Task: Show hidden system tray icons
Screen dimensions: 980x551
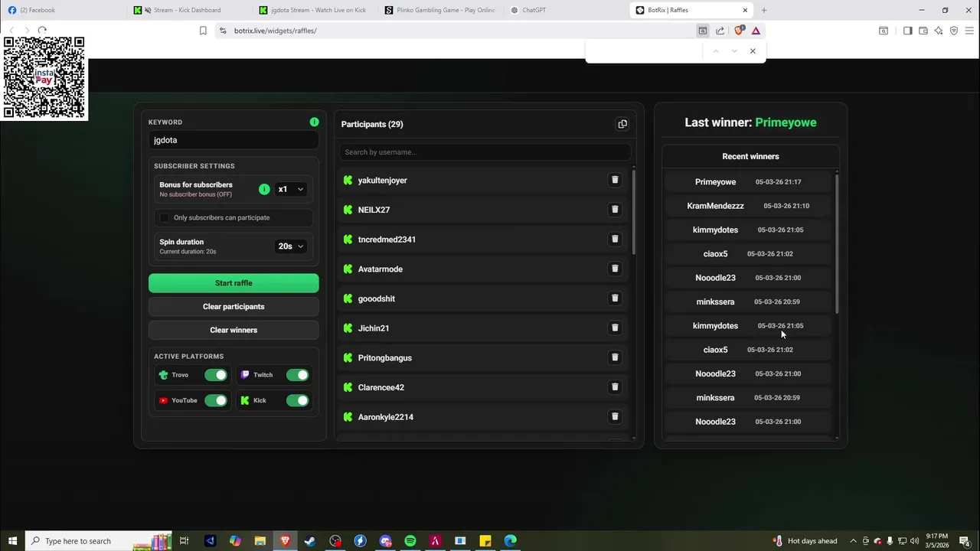Action: 853,541
